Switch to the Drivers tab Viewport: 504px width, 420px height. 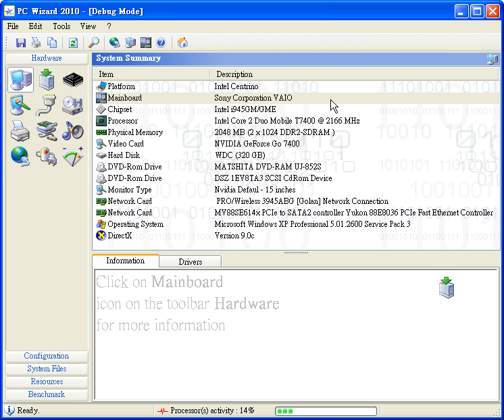tap(191, 261)
